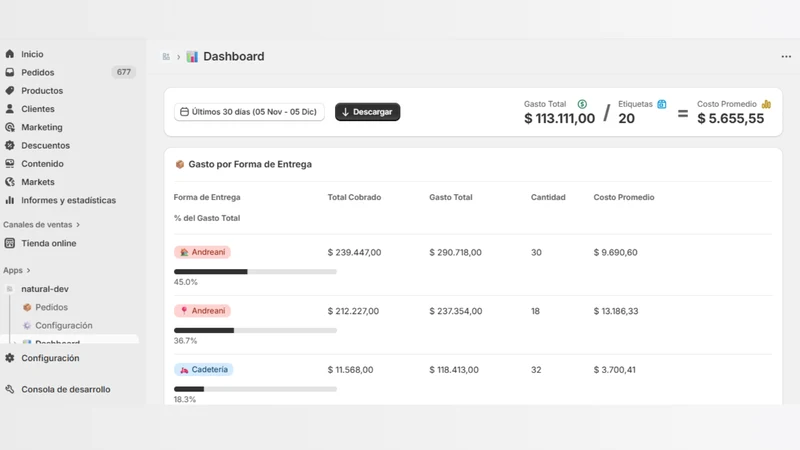The width and height of the screenshot is (800, 450).
Task: Click the value $ 239.447,00
Action: pyautogui.click(x=354, y=252)
